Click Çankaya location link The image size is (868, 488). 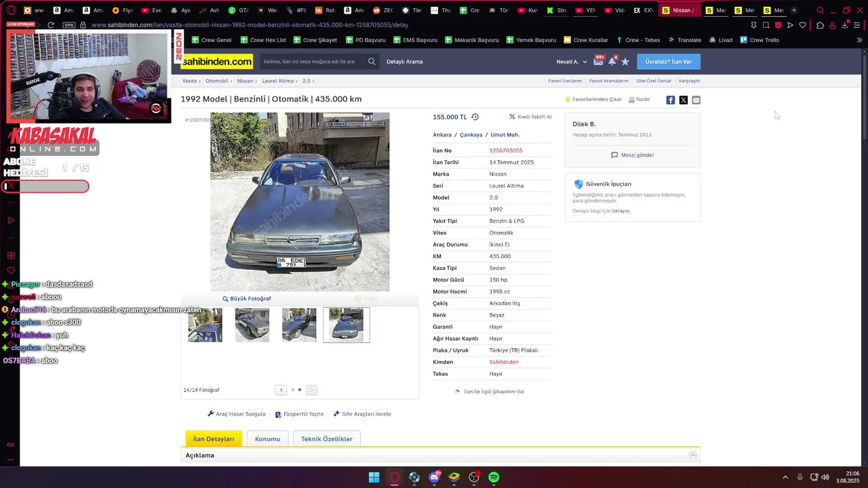[x=471, y=135]
